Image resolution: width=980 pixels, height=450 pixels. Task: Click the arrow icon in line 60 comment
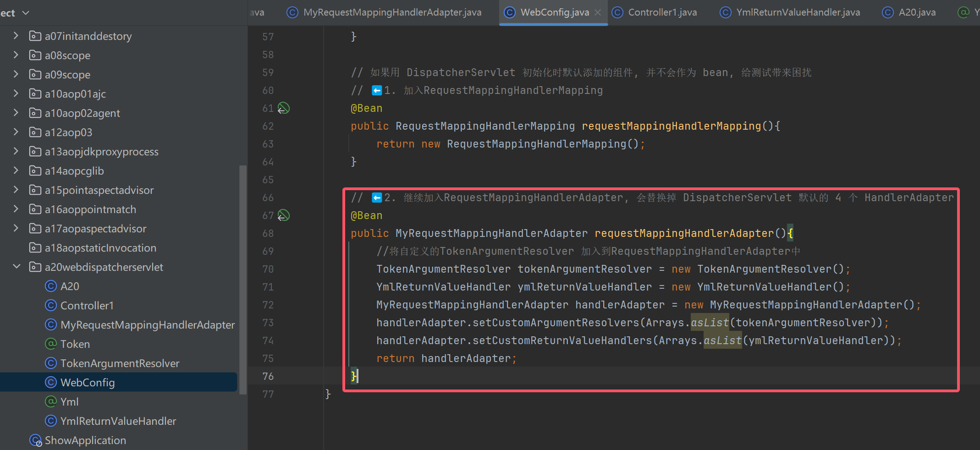[377, 90]
